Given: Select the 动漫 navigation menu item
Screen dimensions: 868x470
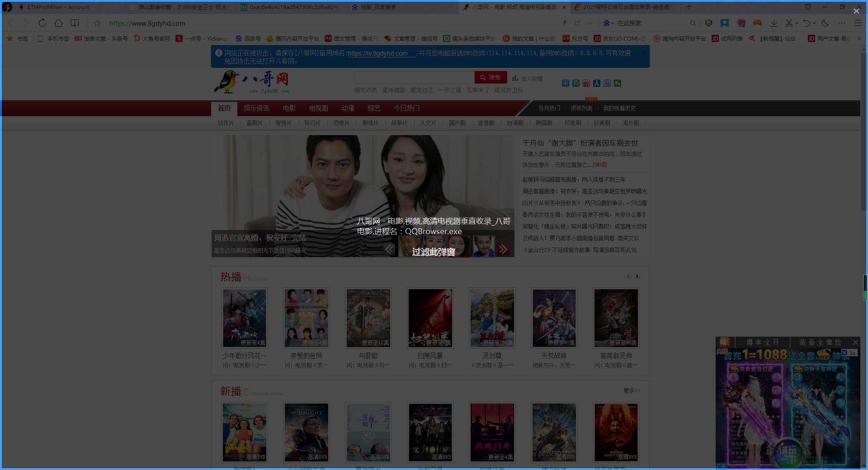Looking at the screenshot, I should click(x=348, y=108).
